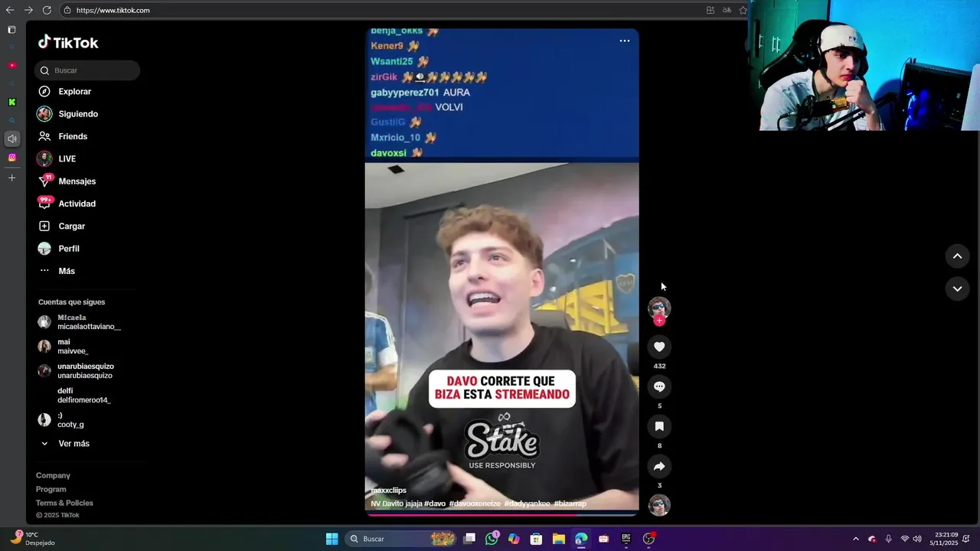Image resolution: width=980 pixels, height=551 pixels.
Task: Open the LIVE section
Action: [x=67, y=158]
